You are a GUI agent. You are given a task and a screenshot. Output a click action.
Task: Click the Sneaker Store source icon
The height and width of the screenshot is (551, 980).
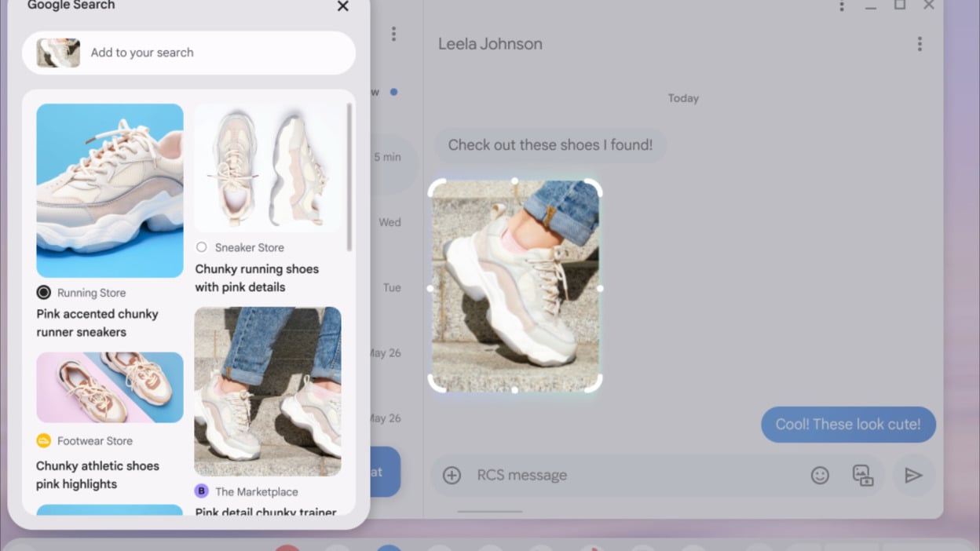pos(202,247)
